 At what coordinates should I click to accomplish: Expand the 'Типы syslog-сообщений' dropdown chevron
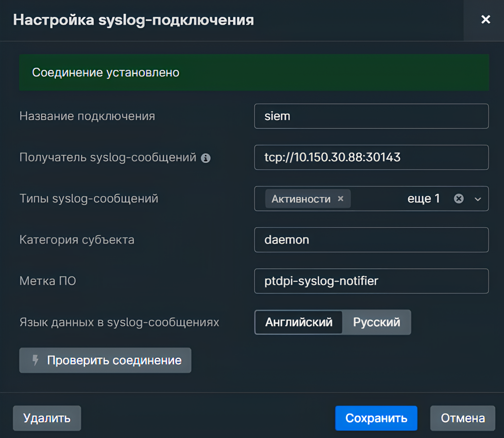pos(477,198)
